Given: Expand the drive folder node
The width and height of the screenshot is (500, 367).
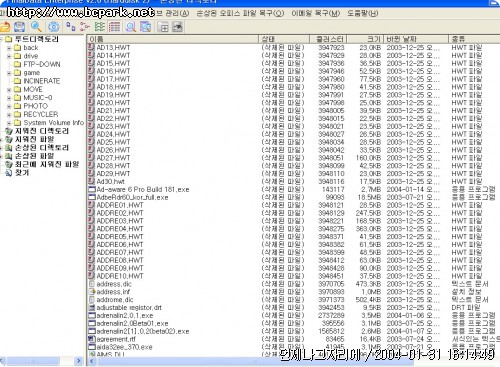Looking at the screenshot, I should [x=9, y=56].
